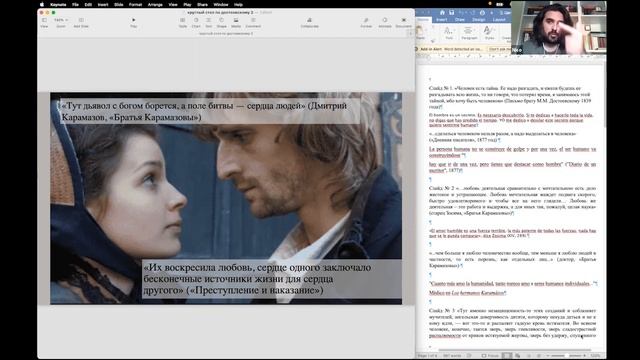Click the zoom in plus in Word
This screenshot has height=360, width=640.
tap(584, 356)
